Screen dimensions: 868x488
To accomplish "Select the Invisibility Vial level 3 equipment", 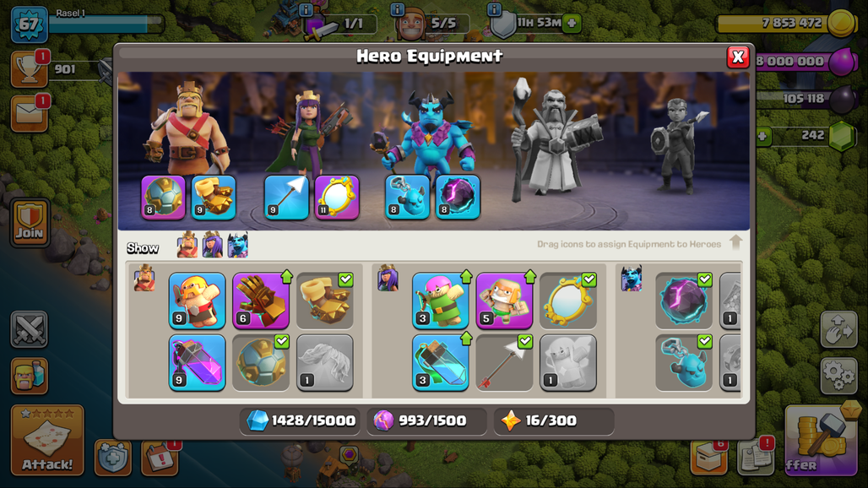I will click(441, 362).
